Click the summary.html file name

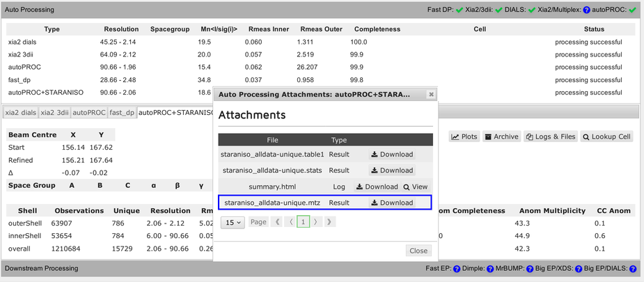click(272, 187)
